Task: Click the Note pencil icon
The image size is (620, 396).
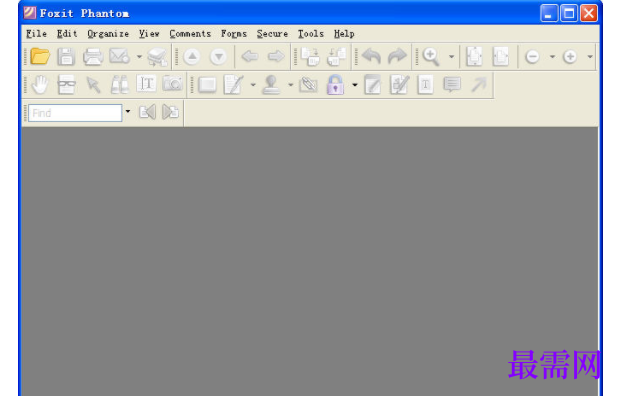Action: pyautogui.click(x=233, y=84)
